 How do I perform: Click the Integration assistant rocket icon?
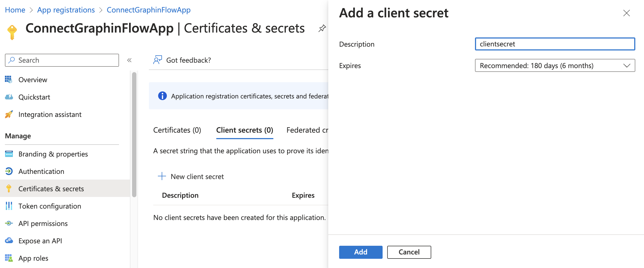[x=9, y=114]
